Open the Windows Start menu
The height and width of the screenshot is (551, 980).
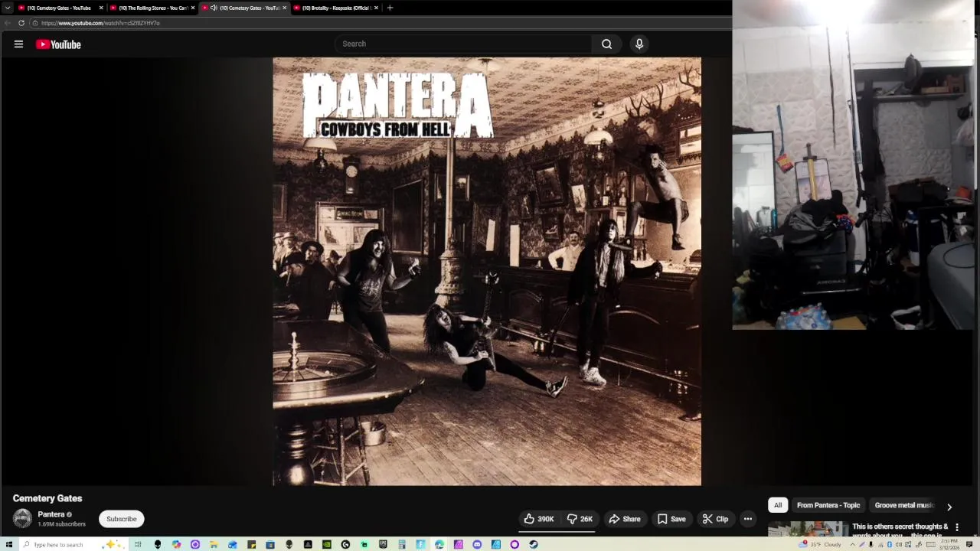[x=8, y=544]
